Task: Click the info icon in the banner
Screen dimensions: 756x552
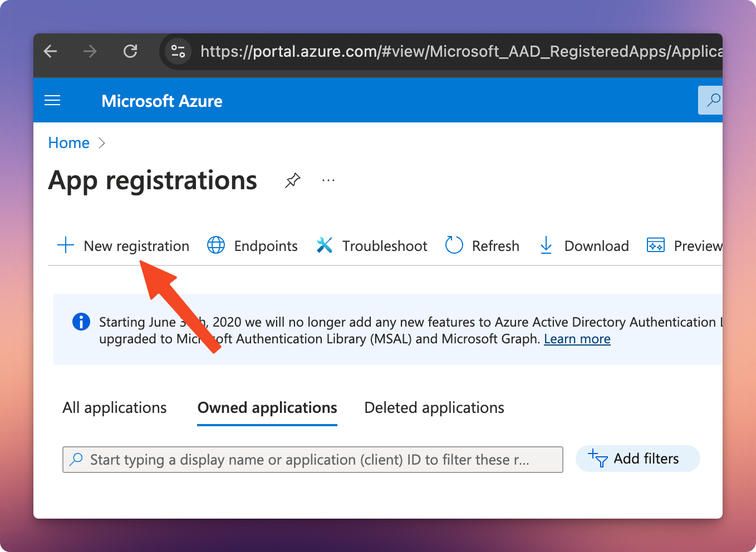Action: (x=81, y=322)
